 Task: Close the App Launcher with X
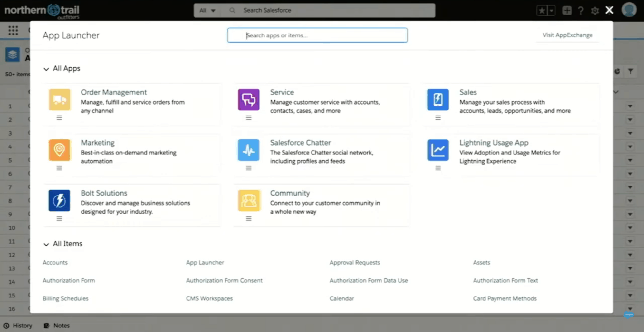(609, 10)
